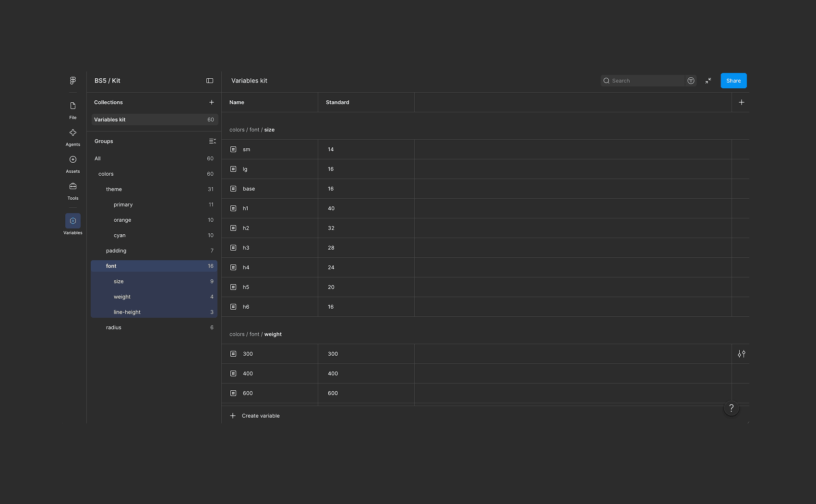Click the number type icon for h3

click(233, 248)
